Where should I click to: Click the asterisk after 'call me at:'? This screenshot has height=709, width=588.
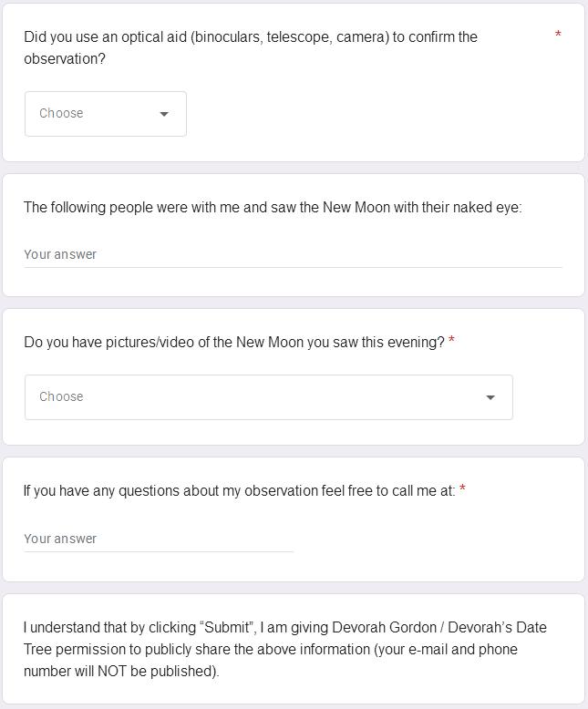click(462, 490)
